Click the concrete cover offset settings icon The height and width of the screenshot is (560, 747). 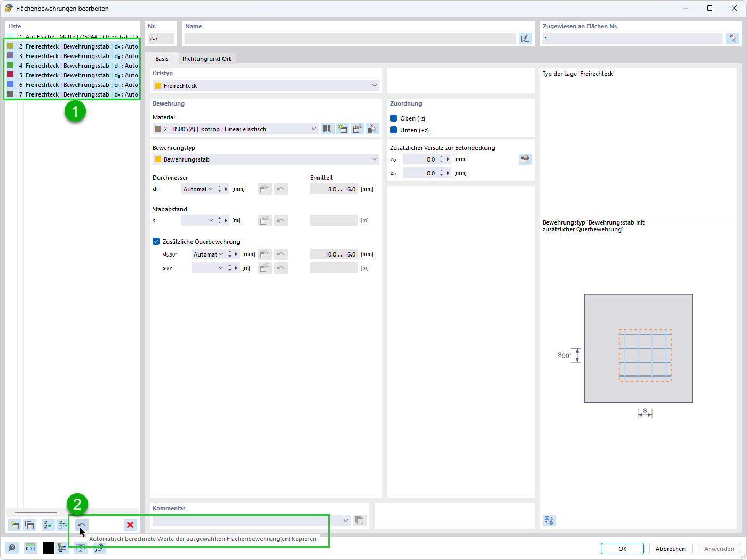point(525,159)
